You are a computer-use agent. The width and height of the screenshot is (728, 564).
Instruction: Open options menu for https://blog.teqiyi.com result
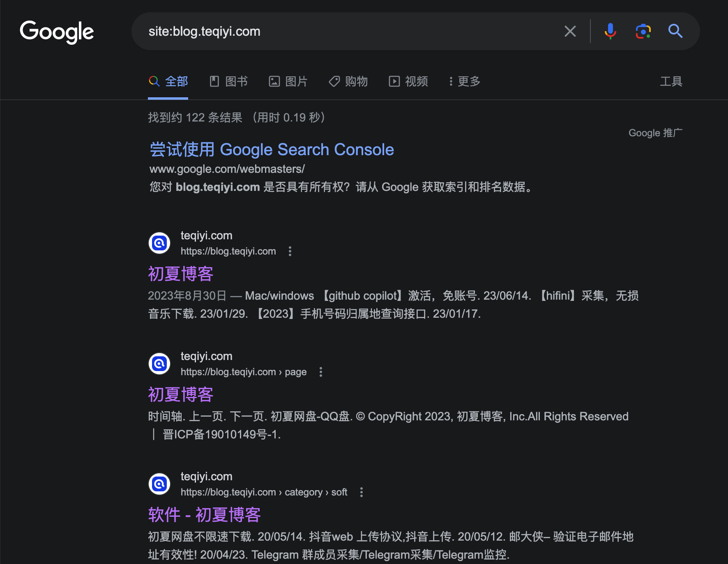pos(290,251)
